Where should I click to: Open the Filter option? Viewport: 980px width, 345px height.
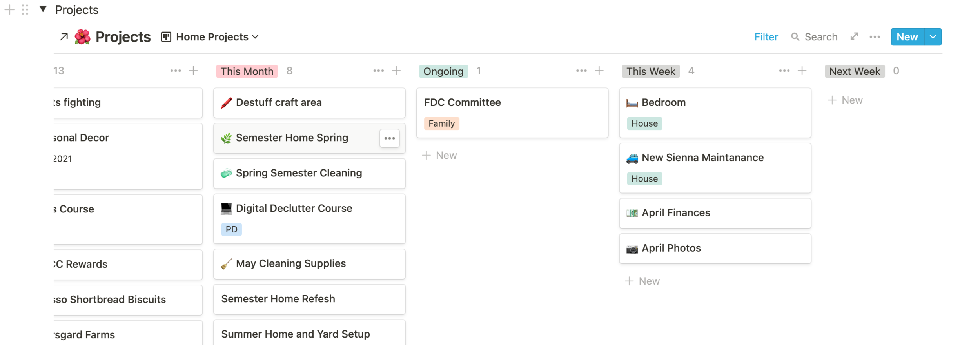coord(766,37)
